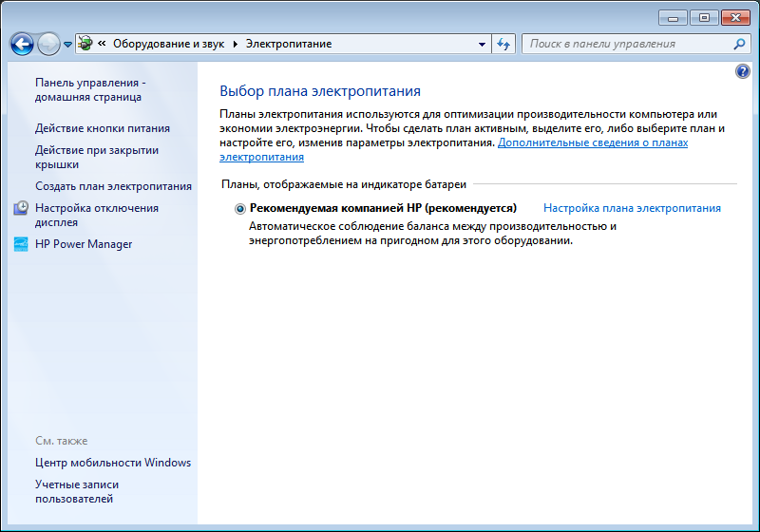Click the См. также label
Viewport: 760px width, 532px height.
pyautogui.click(x=61, y=441)
